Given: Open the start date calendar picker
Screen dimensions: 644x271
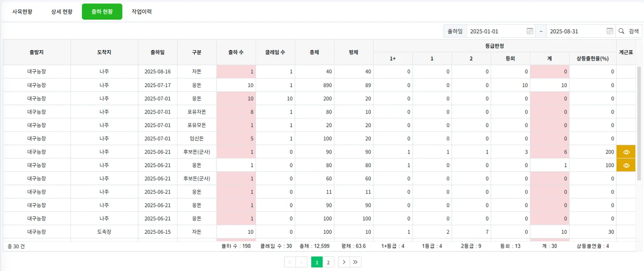Looking at the screenshot, I should (530, 31).
